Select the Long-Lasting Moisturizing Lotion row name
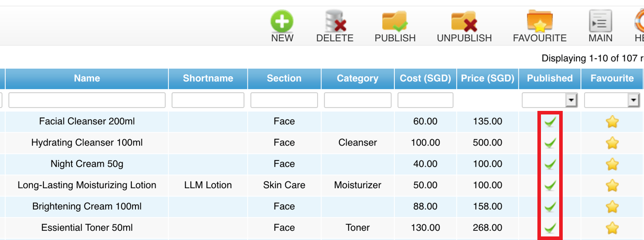This screenshot has width=644, height=240. tap(87, 185)
